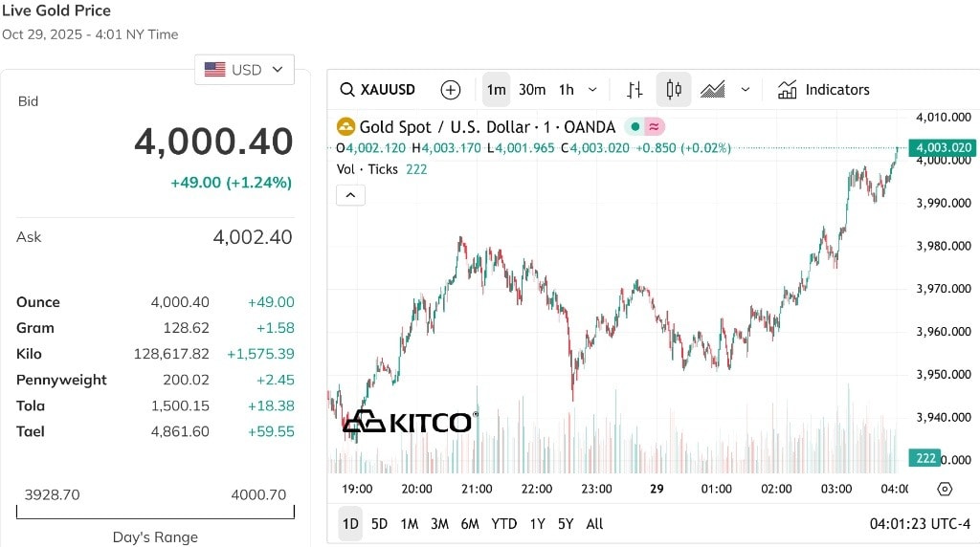Expand more chart styles dropdown arrow
Screen dimensions: 980x547
(x=746, y=90)
